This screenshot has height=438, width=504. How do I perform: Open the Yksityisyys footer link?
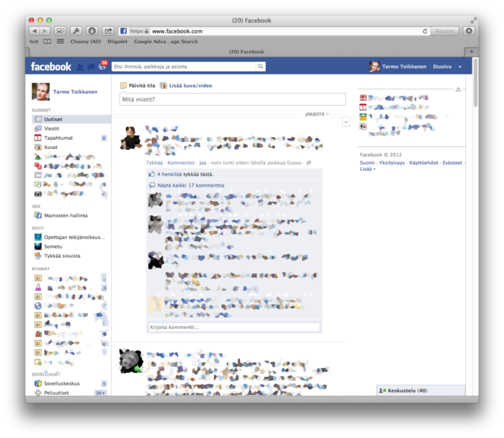(392, 163)
